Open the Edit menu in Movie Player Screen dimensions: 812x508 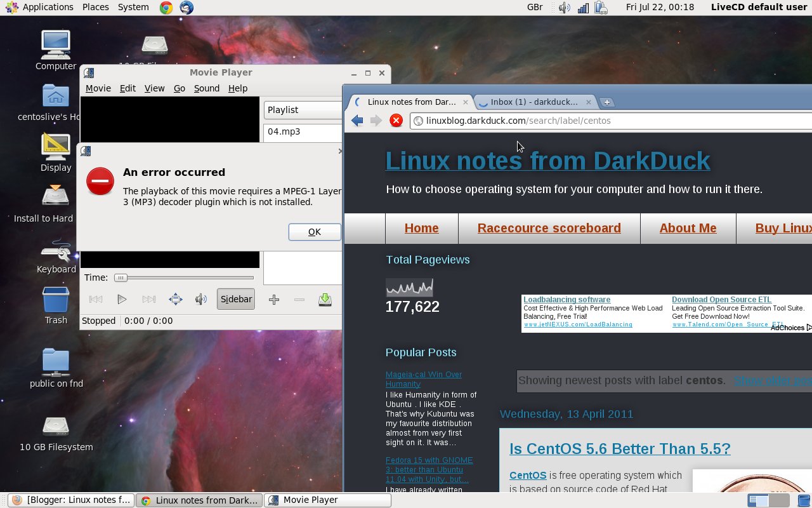tap(128, 88)
